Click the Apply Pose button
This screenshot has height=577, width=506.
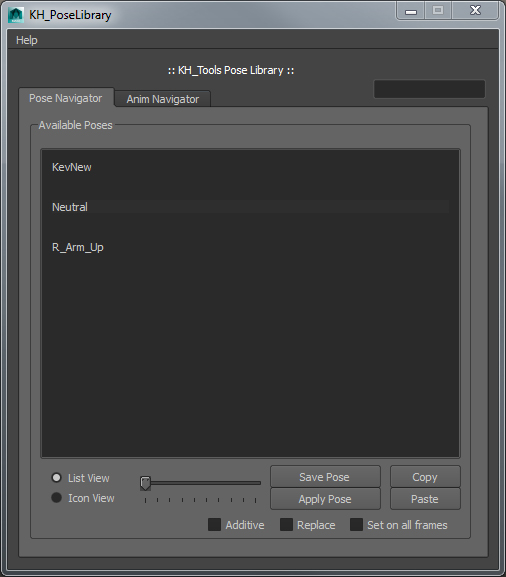325,499
